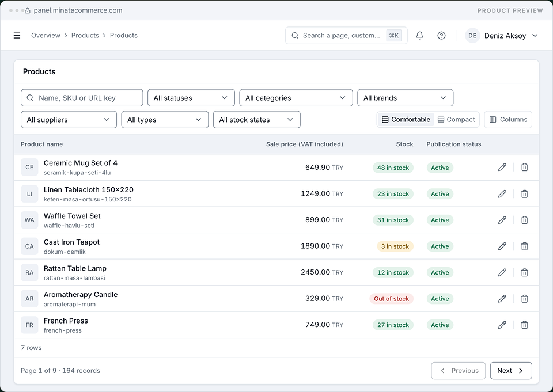
Task: Sort by Sale price (VAT included) header
Action: 304,144
